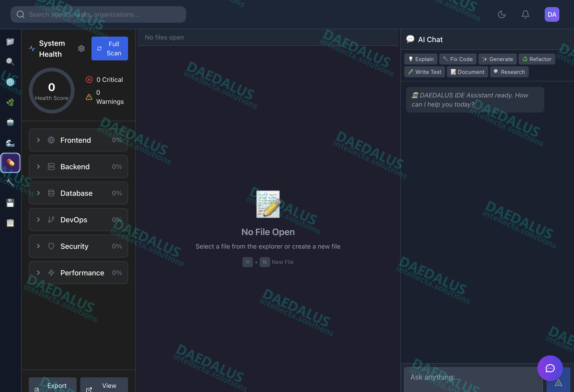Click the AI Chat speech bubble icon
The height and width of the screenshot is (392, 574).
click(x=410, y=39)
